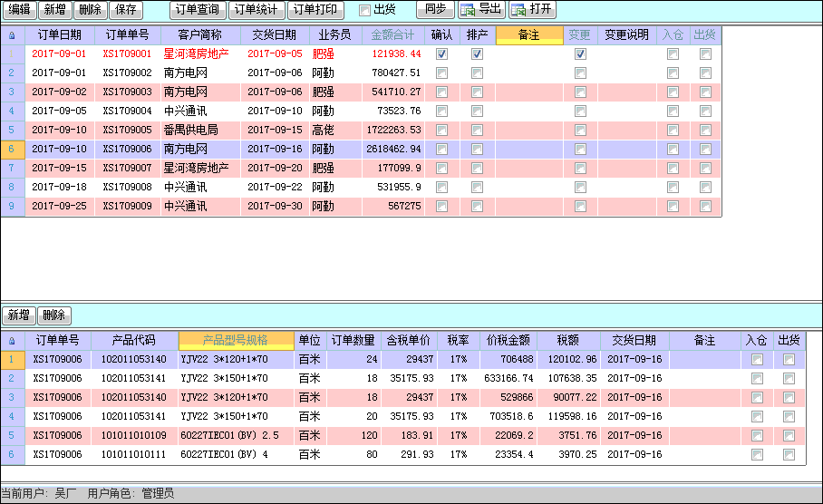Screen dimensions: 823x504
Task: Sort by 金额合计 column header
Action: click(x=393, y=35)
